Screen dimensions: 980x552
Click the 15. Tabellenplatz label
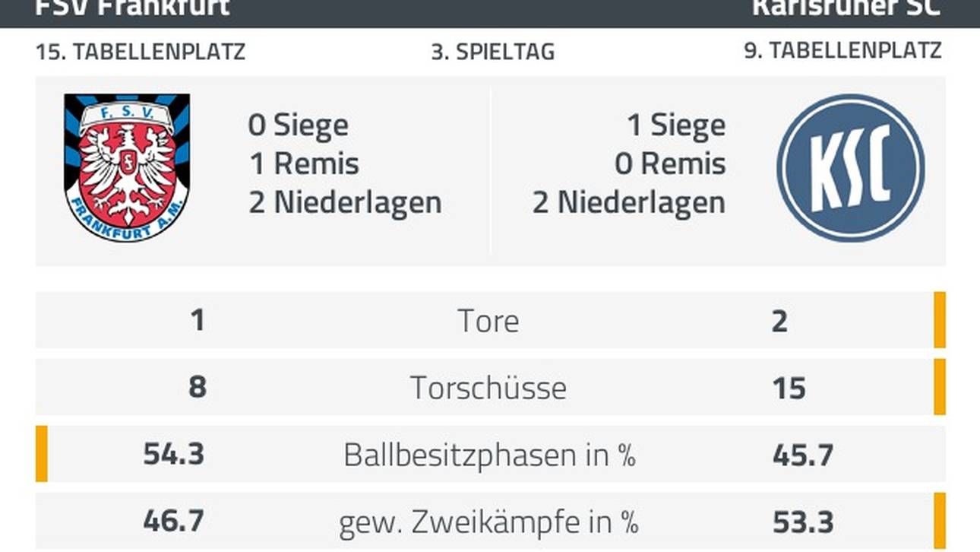click(x=141, y=52)
